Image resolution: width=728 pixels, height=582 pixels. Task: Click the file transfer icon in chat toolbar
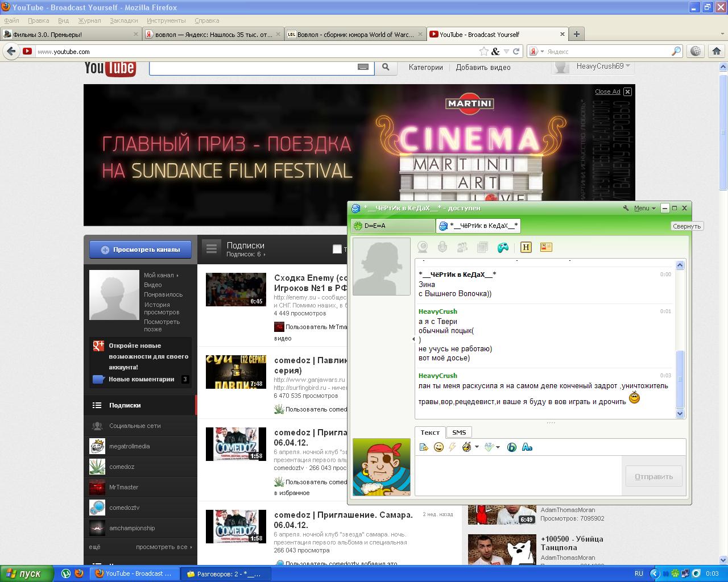point(482,247)
